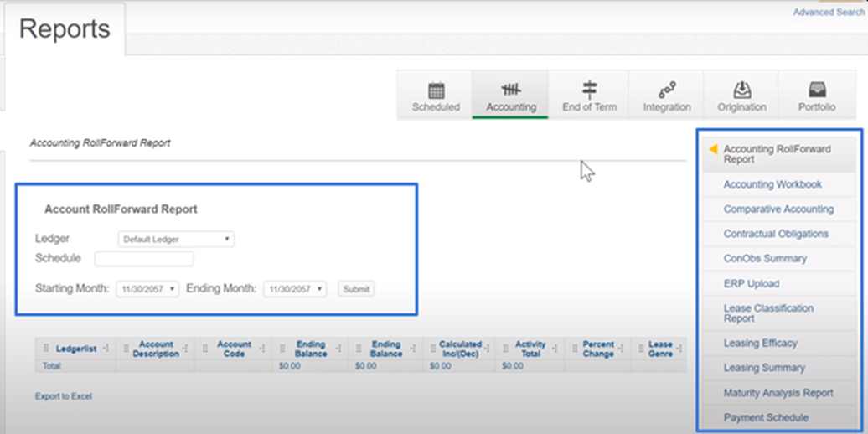Viewport: 868px width, 434px height.
Task: Open the Origination download-tray icon
Action: click(x=741, y=90)
